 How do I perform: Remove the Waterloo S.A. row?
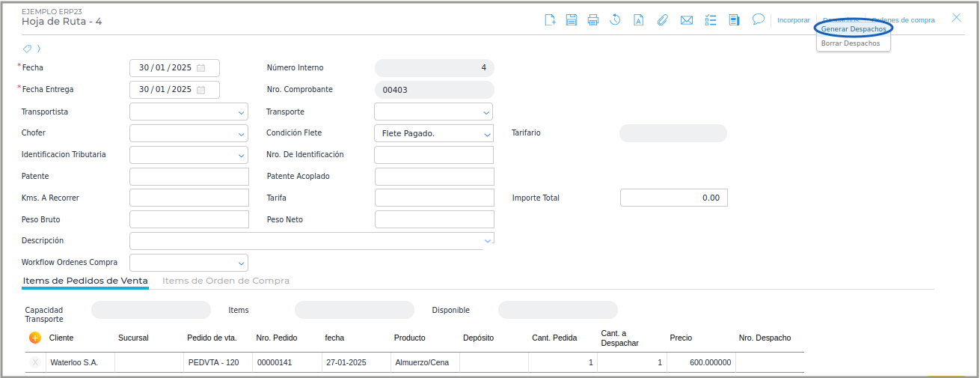35,363
